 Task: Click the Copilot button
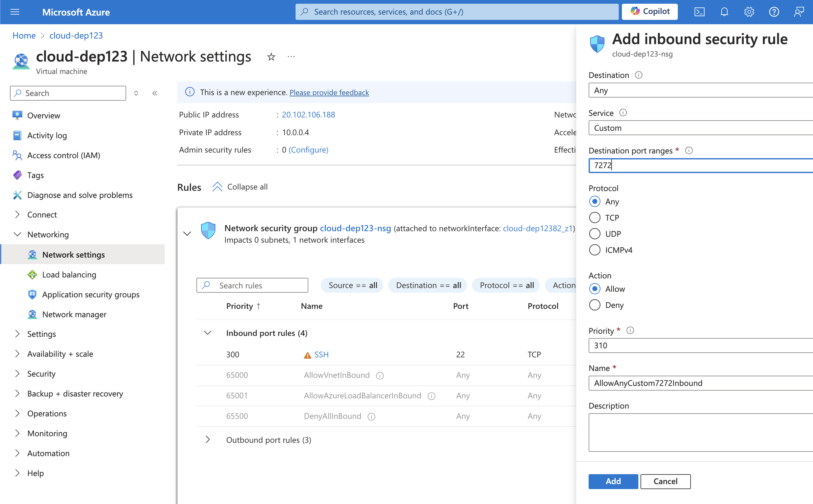pos(649,12)
